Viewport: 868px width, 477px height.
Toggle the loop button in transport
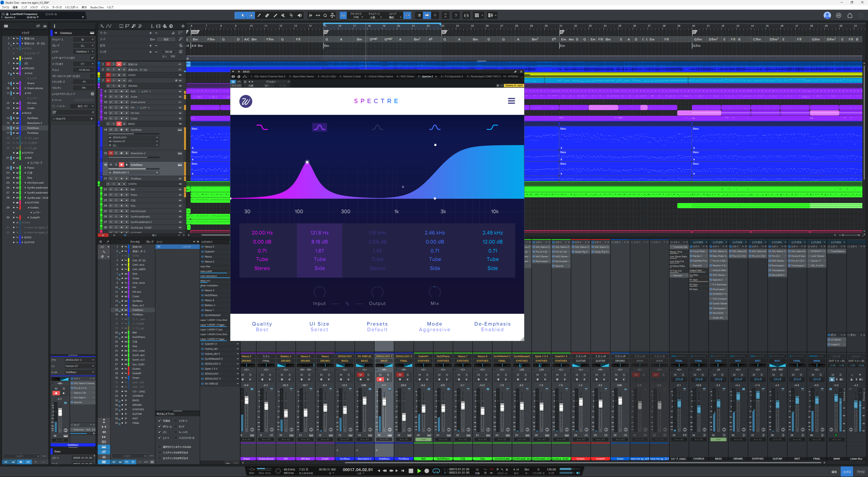[x=436, y=471]
